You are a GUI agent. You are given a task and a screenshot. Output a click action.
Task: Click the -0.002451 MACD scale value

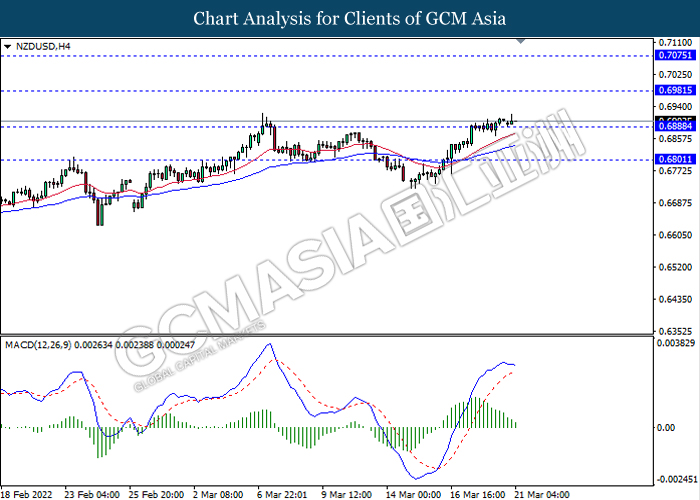tap(676, 479)
